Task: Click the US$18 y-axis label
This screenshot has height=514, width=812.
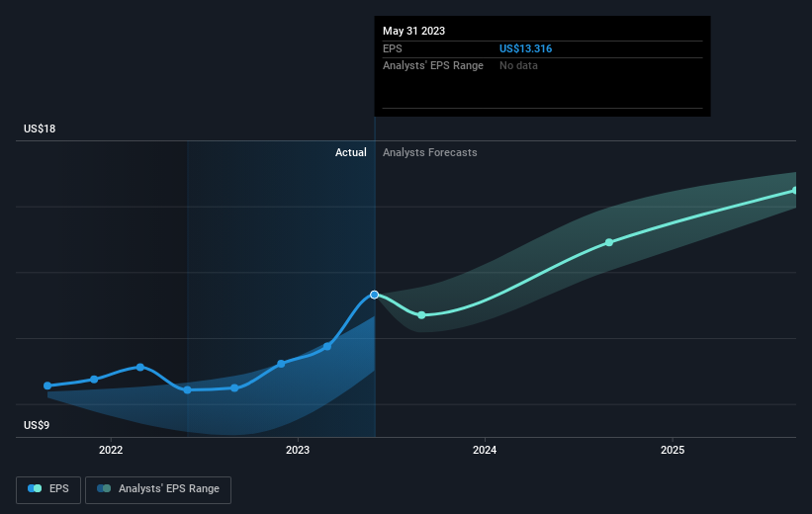Action: click(40, 128)
